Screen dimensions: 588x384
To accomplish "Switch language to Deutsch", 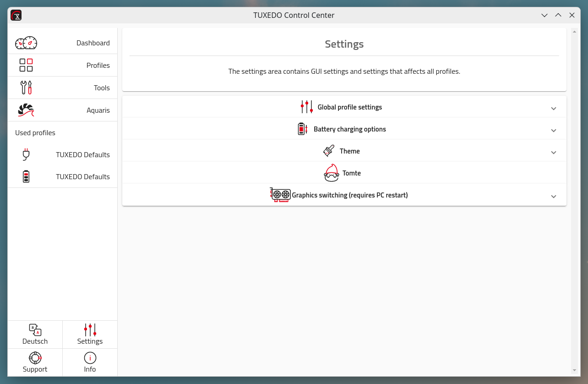I will click(x=35, y=335).
